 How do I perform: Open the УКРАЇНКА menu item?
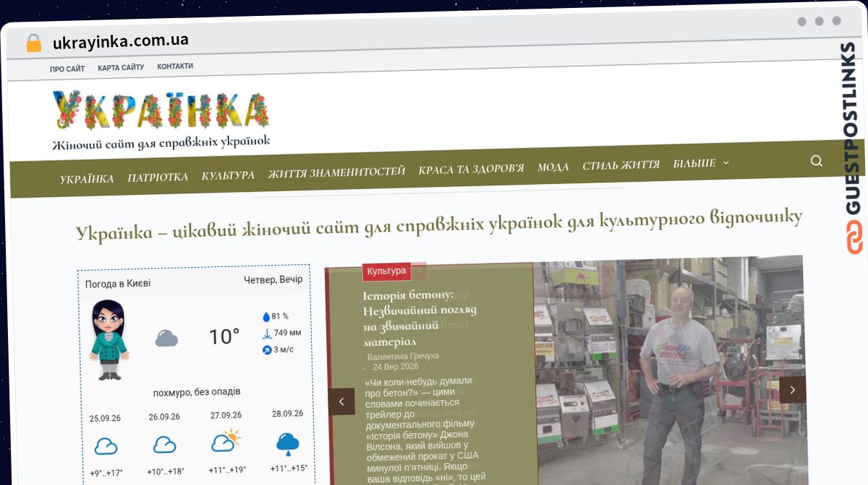(87, 178)
